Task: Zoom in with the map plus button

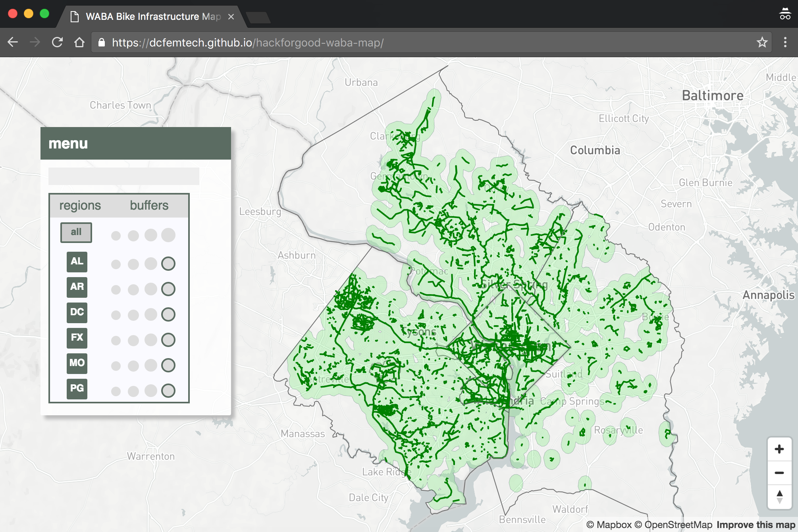Action: (779, 449)
